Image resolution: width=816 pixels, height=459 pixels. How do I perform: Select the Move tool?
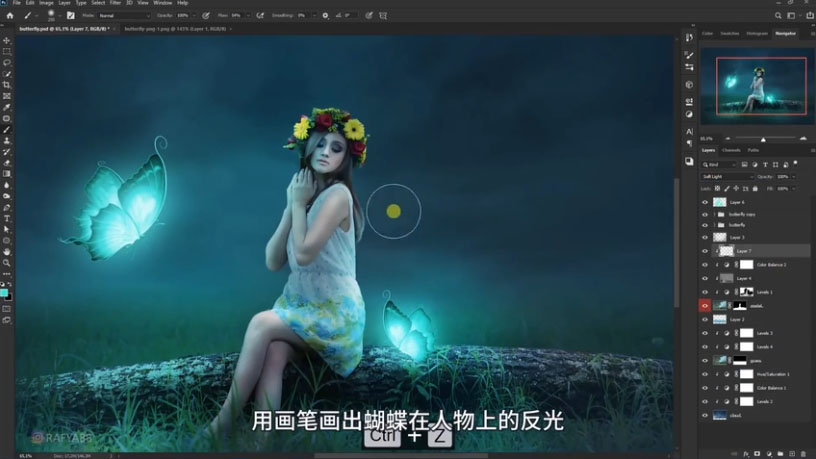7,41
